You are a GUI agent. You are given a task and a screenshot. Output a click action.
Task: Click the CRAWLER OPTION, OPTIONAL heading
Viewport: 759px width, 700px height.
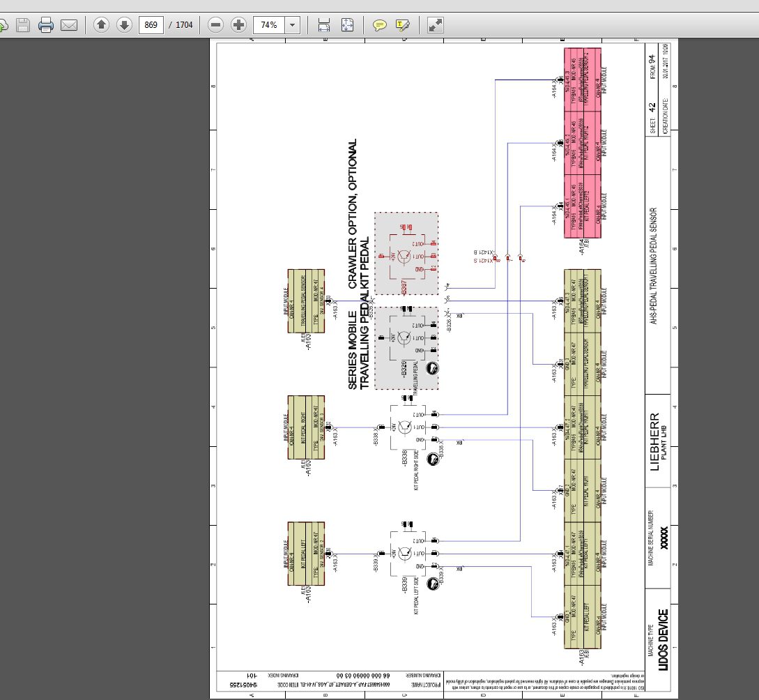[x=353, y=213]
